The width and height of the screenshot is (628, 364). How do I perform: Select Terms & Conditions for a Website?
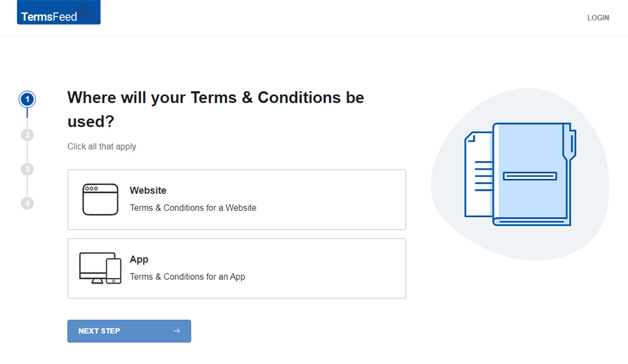click(193, 207)
